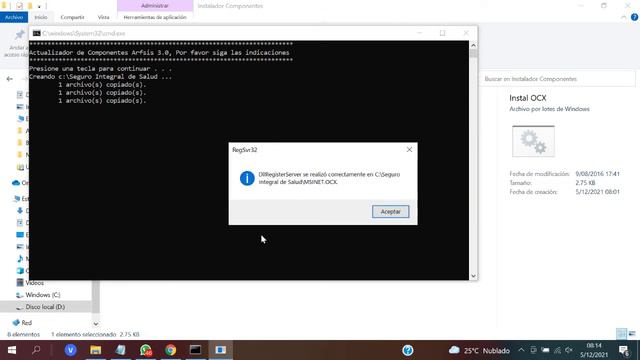Open the Vista ribbon tab
The height and width of the screenshot is (360, 640).
tap(103, 17)
